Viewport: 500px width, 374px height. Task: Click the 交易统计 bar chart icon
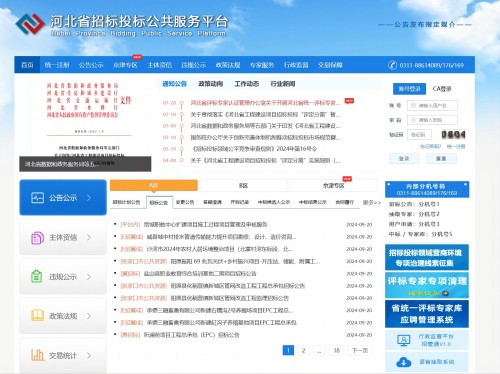(37, 355)
